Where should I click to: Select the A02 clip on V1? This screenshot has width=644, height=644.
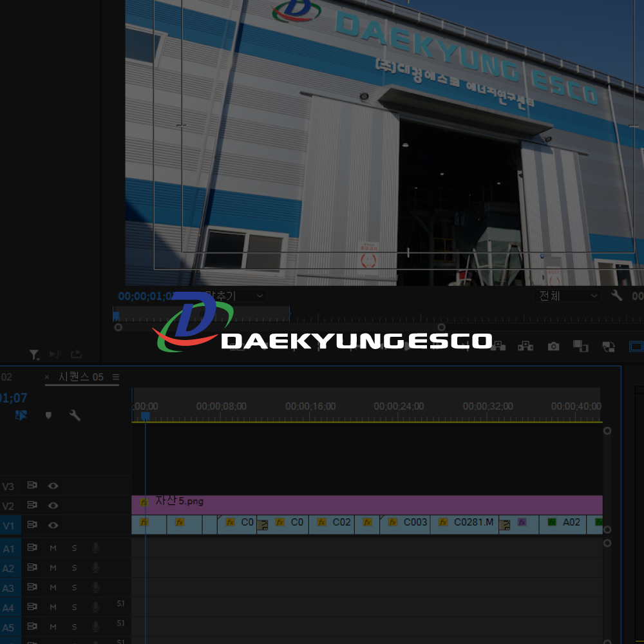click(563, 525)
